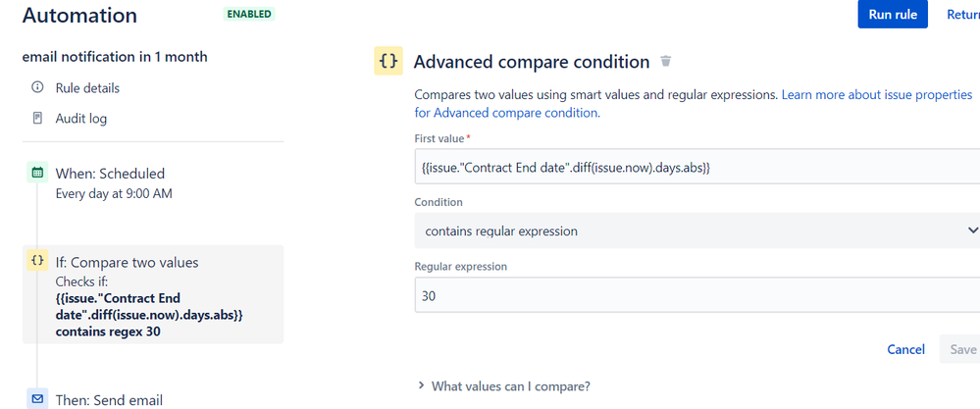Select the "Then: Send email" action step
This screenshot has height=409, width=980.
tap(109, 399)
